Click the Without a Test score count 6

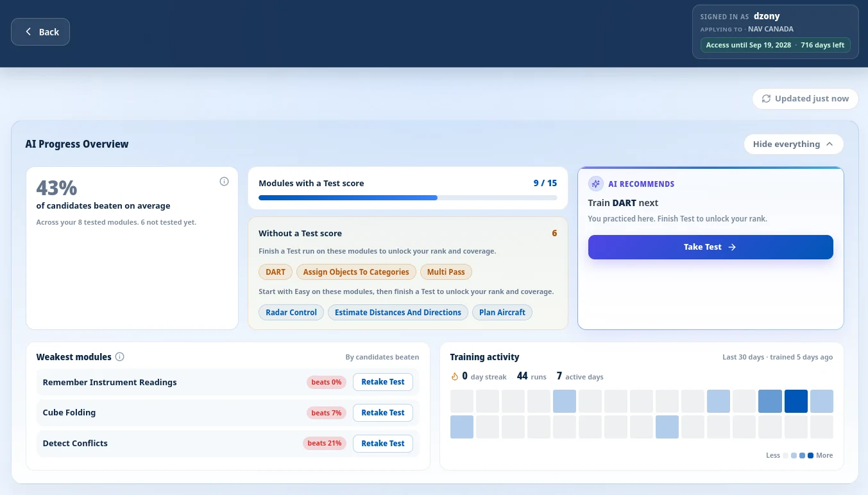[554, 234]
